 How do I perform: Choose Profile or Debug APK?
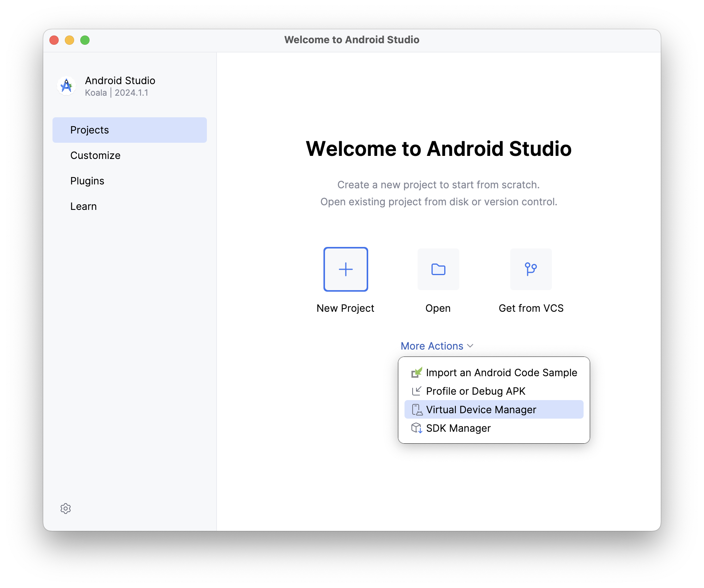tap(476, 391)
